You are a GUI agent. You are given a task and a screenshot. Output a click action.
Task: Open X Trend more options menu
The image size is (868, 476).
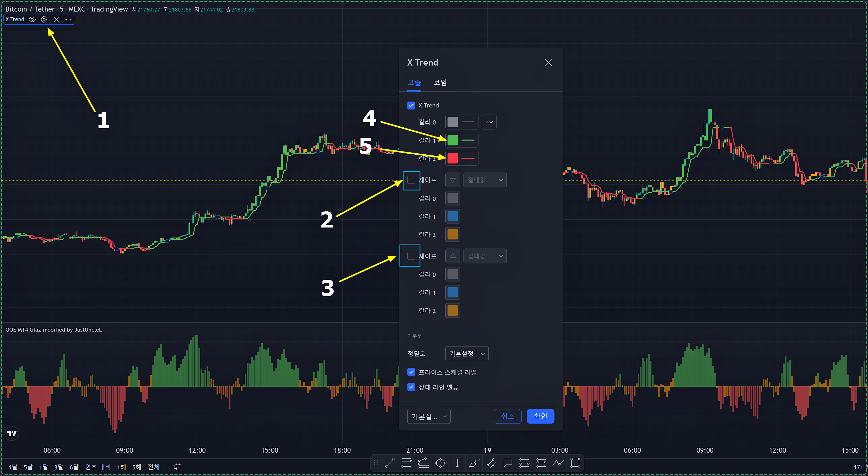click(68, 20)
